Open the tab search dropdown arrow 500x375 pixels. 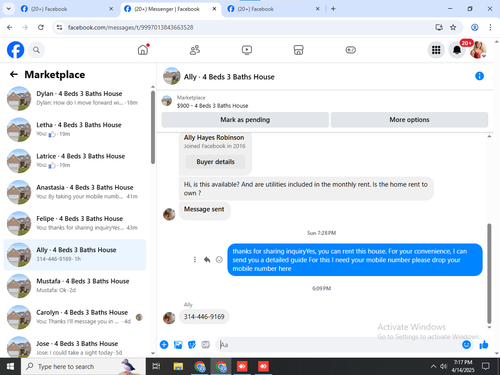[9, 9]
